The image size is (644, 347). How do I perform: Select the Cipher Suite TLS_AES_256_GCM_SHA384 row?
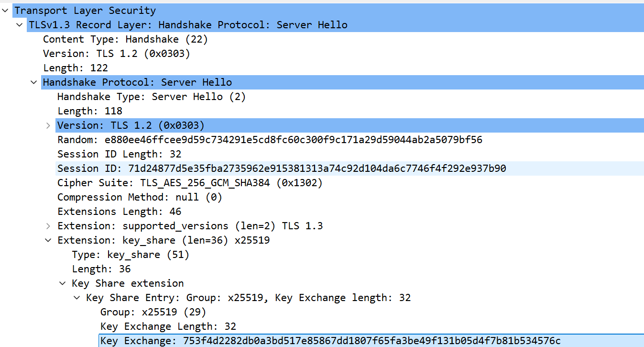190,183
